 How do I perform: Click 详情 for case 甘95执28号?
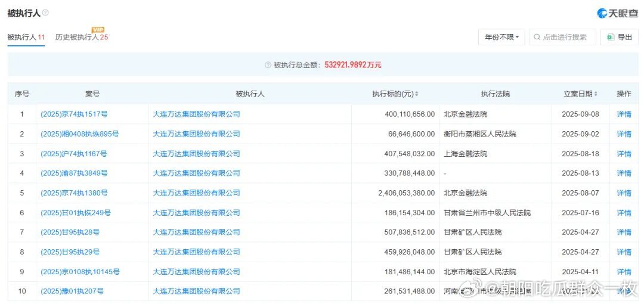pyautogui.click(x=624, y=232)
